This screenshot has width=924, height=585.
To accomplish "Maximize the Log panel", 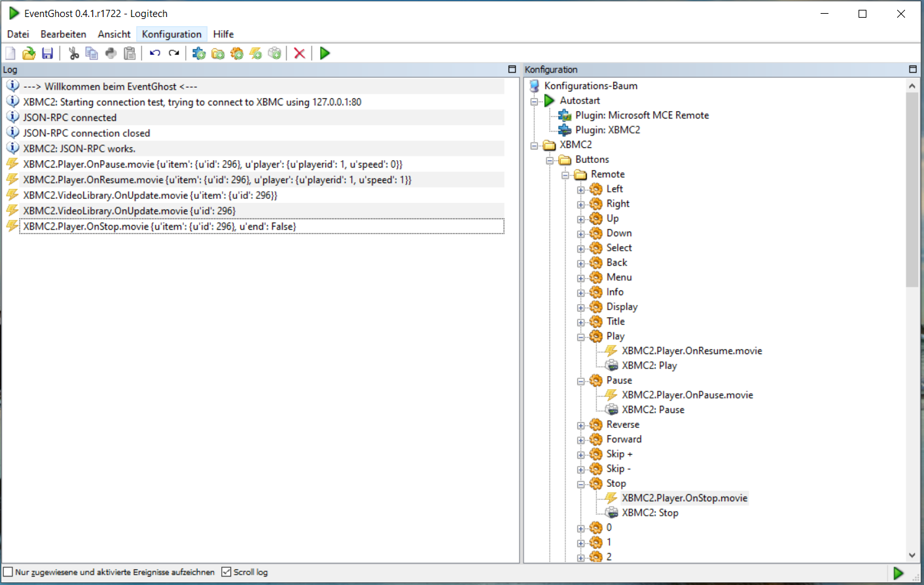I will click(512, 69).
